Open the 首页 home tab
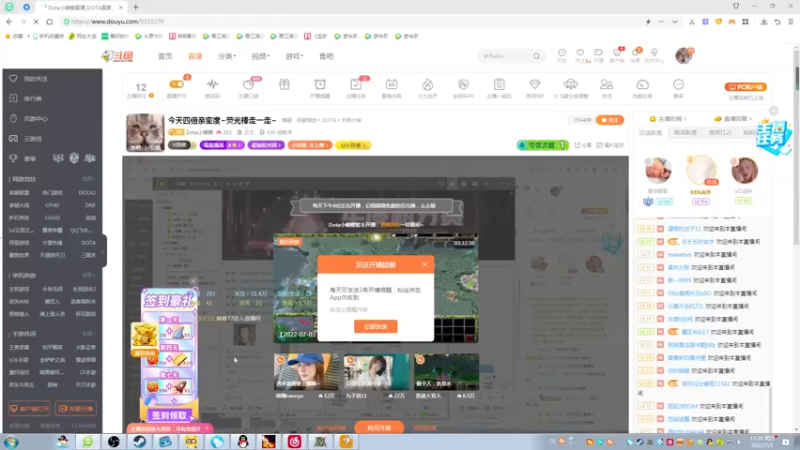The image size is (800, 450). [x=165, y=56]
